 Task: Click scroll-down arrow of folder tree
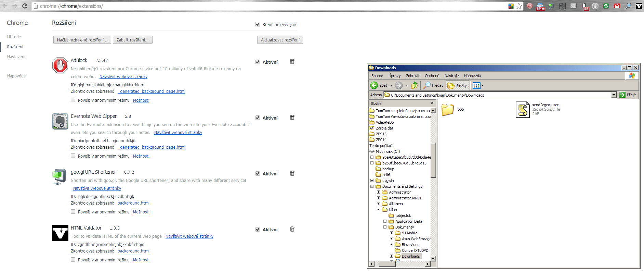[433, 259]
